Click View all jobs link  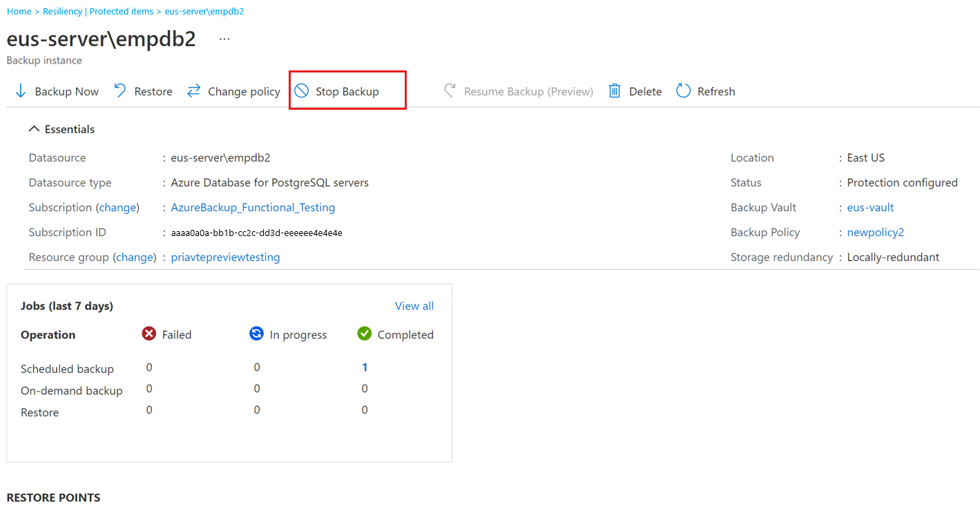pyautogui.click(x=414, y=306)
